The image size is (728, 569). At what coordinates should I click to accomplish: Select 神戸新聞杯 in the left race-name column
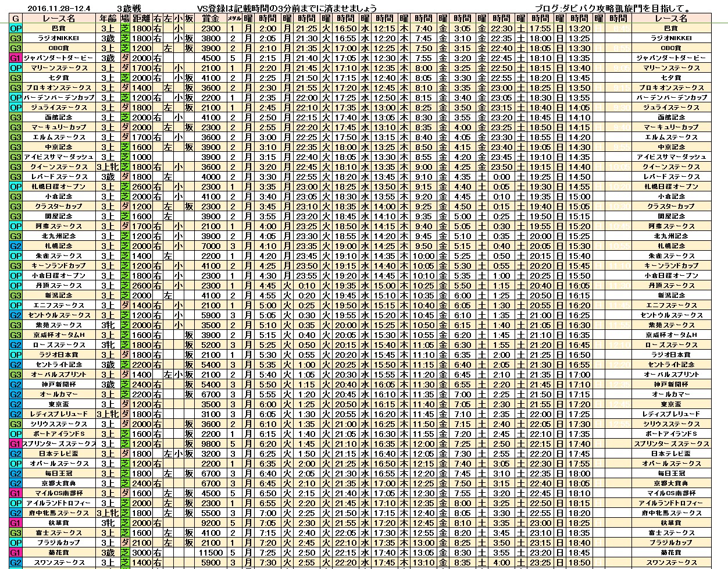click(59, 385)
